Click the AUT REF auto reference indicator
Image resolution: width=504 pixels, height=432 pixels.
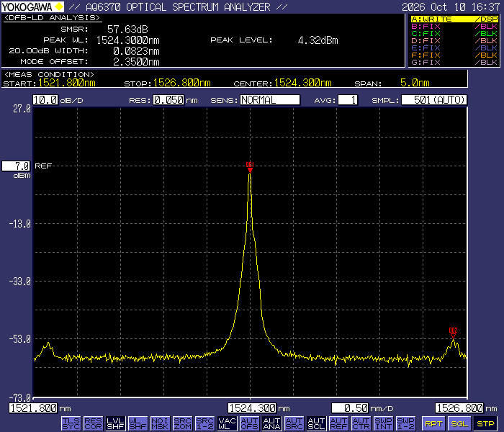point(339,423)
